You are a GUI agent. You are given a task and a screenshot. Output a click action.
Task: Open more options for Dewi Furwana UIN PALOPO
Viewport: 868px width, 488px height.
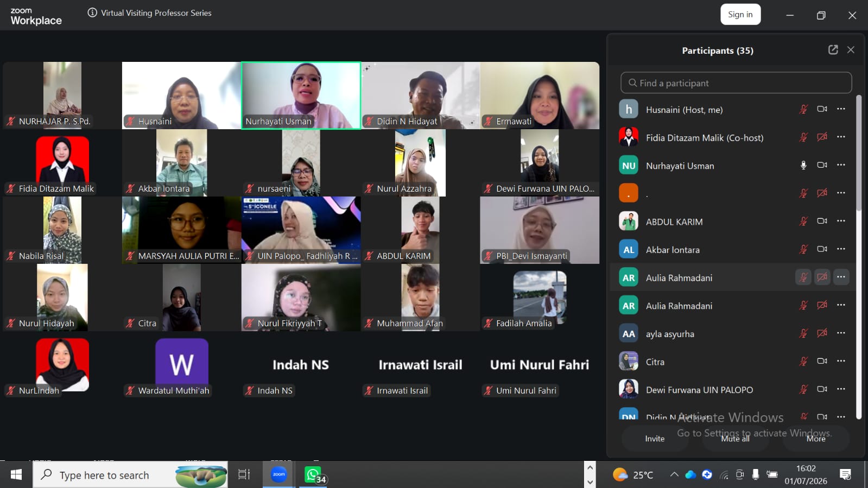841,389
